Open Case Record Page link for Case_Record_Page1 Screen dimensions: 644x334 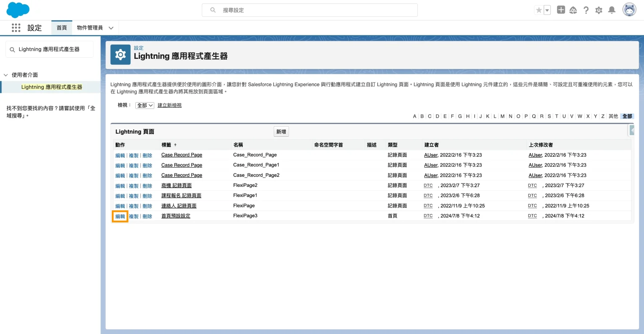tap(182, 165)
